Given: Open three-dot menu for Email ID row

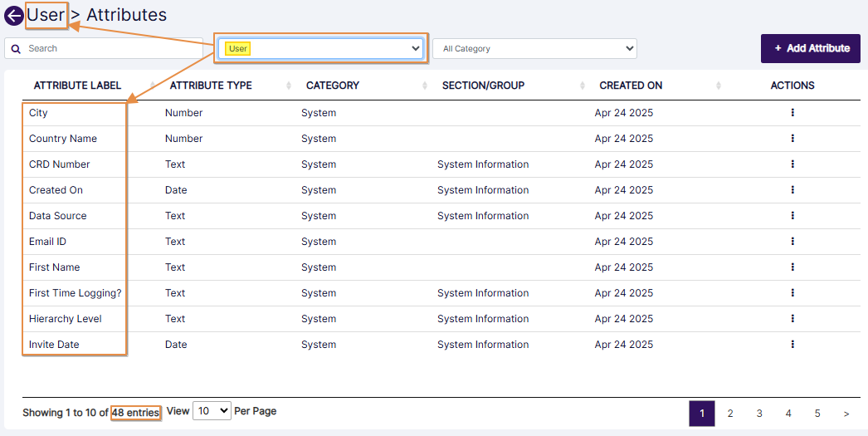Looking at the screenshot, I should (x=792, y=242).
